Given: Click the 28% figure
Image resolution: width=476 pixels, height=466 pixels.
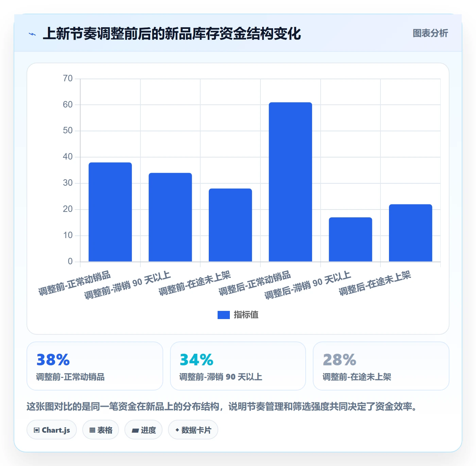Looking at the screenshot, I should tap(339, 360).
